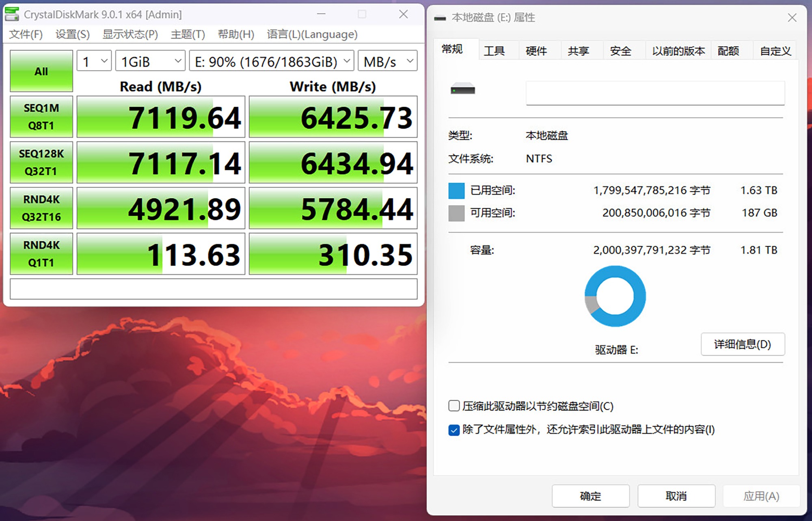
Task: Click the drive label text field
Action: pos(655,93)
